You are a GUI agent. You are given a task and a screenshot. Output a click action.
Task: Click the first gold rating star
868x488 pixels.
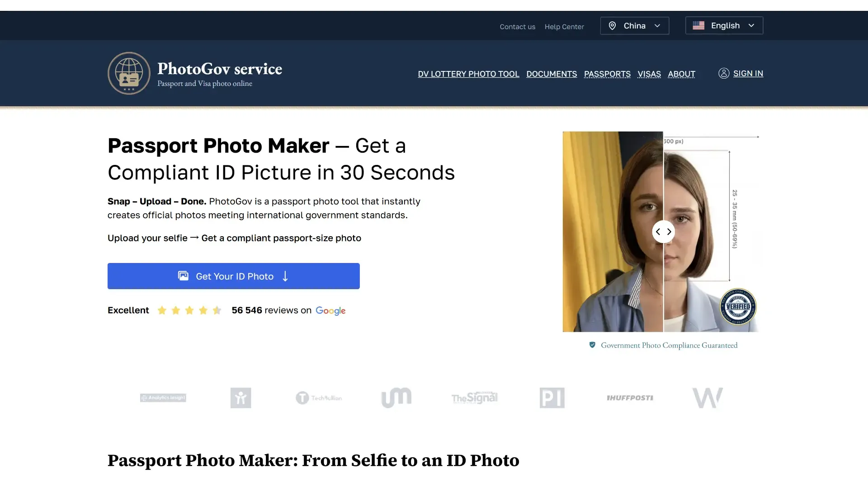tap(162, 310)
